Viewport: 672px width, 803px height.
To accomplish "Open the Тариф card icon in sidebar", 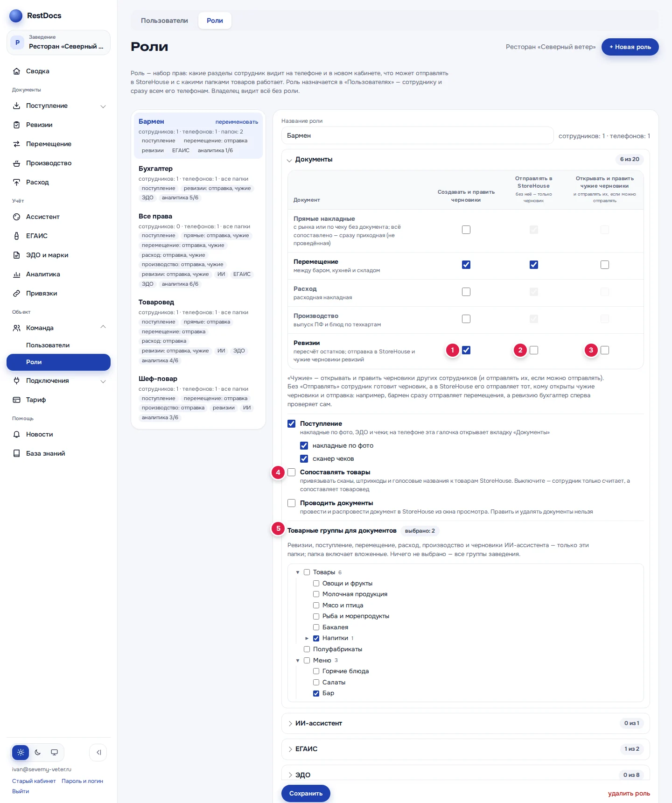I will (17, 400).
